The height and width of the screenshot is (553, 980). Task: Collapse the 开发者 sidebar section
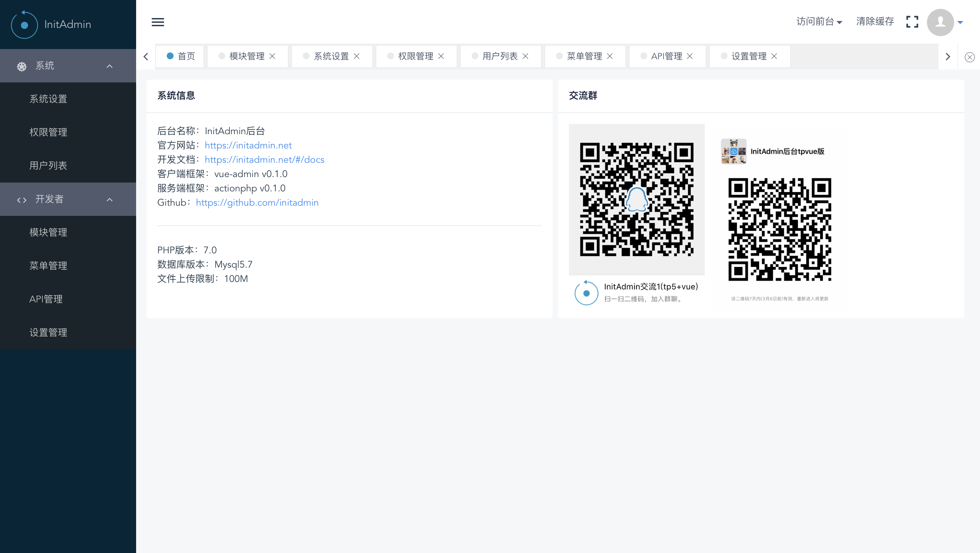[x=110, y=200]
